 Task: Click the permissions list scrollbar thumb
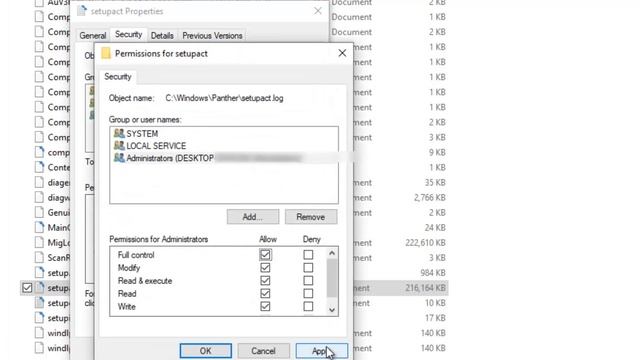[x=332, y=278]
